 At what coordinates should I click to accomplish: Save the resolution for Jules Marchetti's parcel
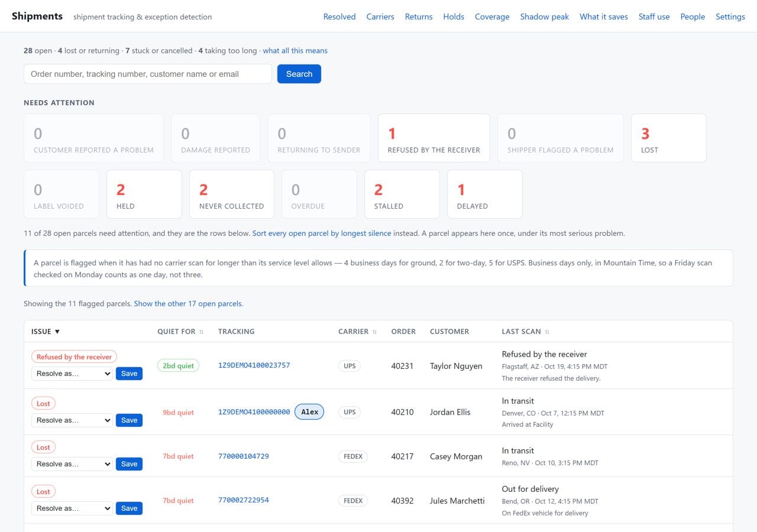[x=129, y=508]
